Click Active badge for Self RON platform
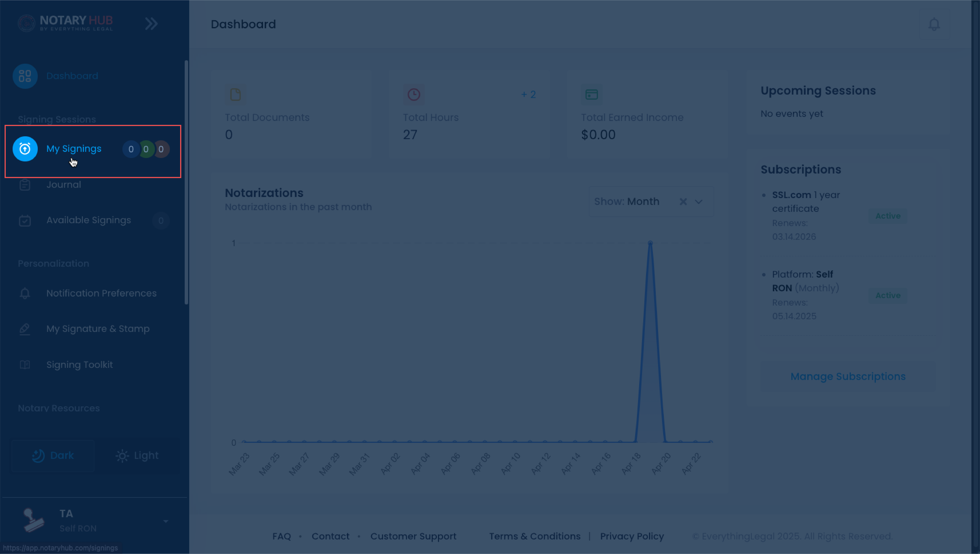Image resolution: width=980 pixels, height=554 pixels. [x=888, y=296]
